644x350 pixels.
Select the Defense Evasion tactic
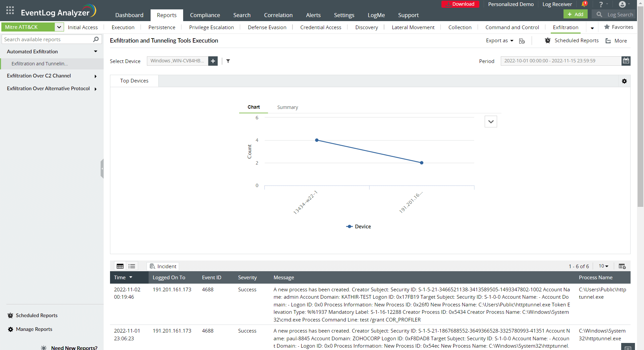267,27
